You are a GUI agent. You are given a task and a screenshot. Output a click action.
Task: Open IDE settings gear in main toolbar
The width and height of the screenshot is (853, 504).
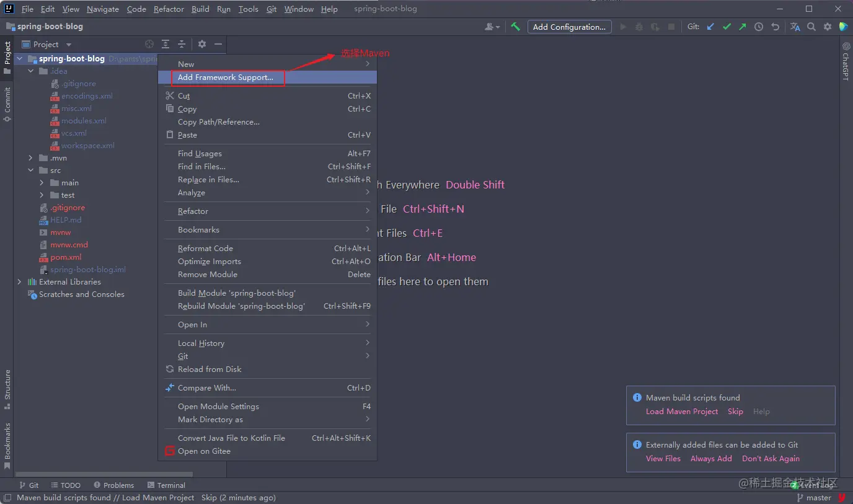[x=828, y=27]
